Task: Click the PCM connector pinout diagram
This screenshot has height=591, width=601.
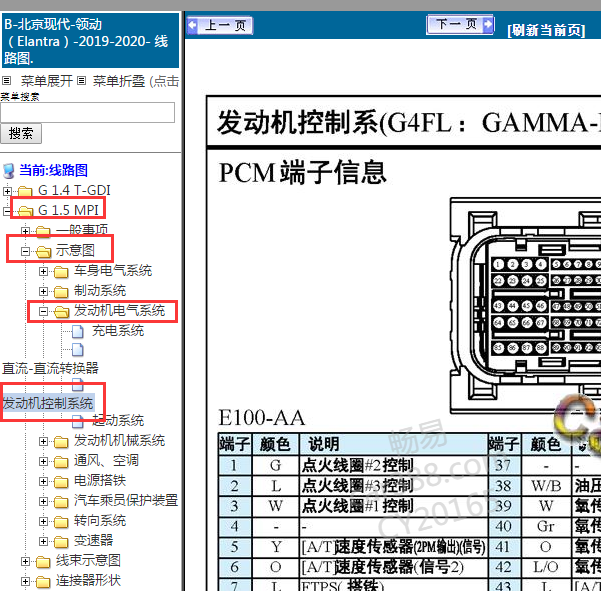Action: [525, 306]
